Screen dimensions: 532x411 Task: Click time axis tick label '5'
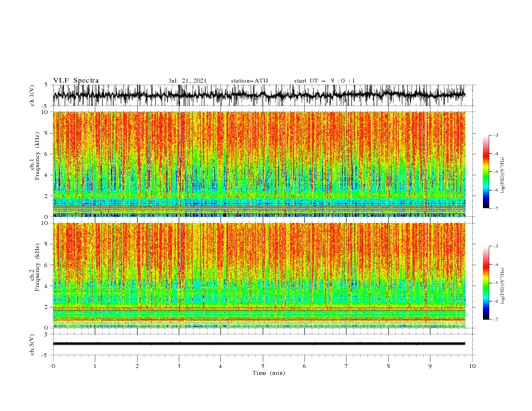263,366
